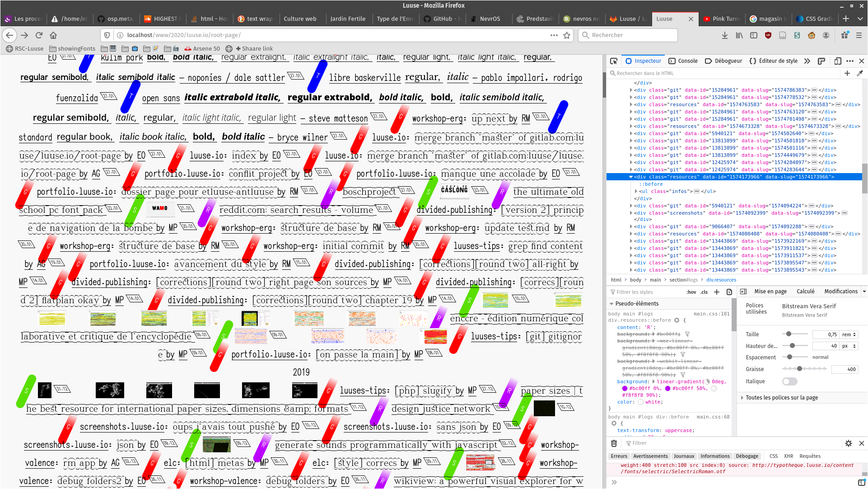The height and width of the screenshot is (489, 868).
Task: Click the Rechercher dans le HTML field
Action: coord(723,73)
